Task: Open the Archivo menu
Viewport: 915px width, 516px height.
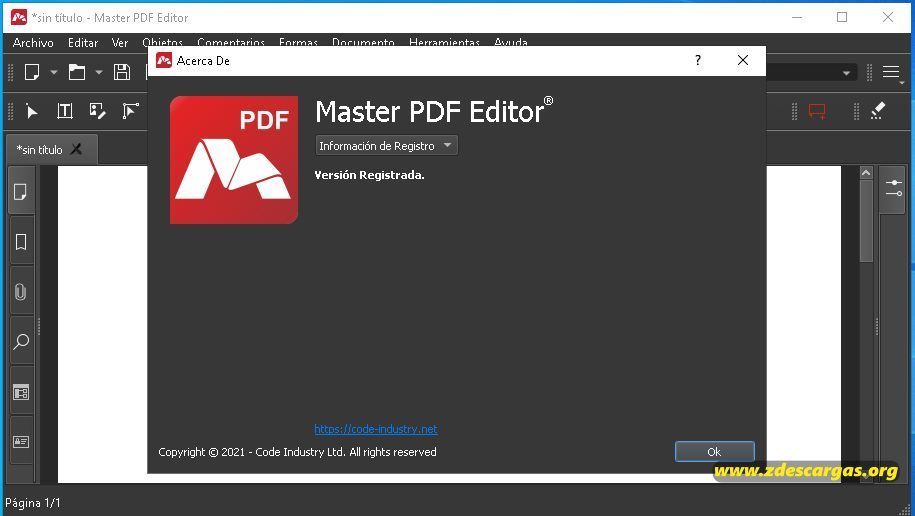Action: (33, 43)
